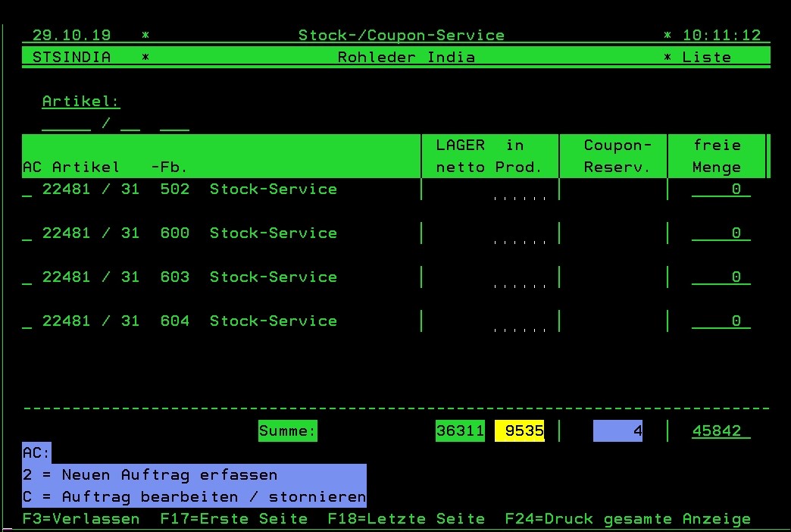Click freie Menge value in row 502
Image resolution: width=791 pixels, height=532 pixels.
point(721,190)
